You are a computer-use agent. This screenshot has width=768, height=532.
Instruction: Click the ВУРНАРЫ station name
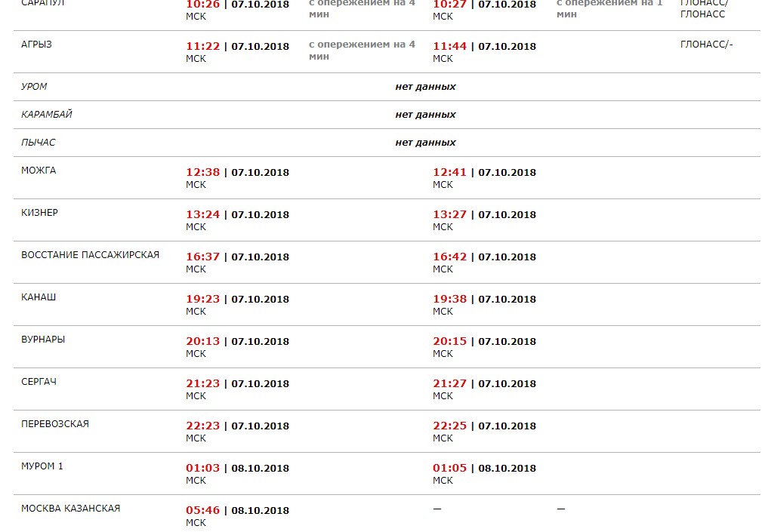coord(43,339)
